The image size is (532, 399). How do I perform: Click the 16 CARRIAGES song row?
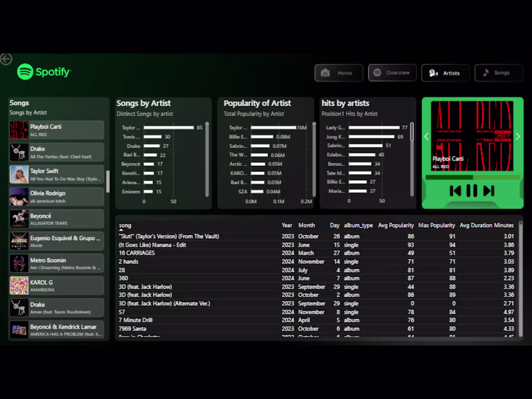pos(316,253)
